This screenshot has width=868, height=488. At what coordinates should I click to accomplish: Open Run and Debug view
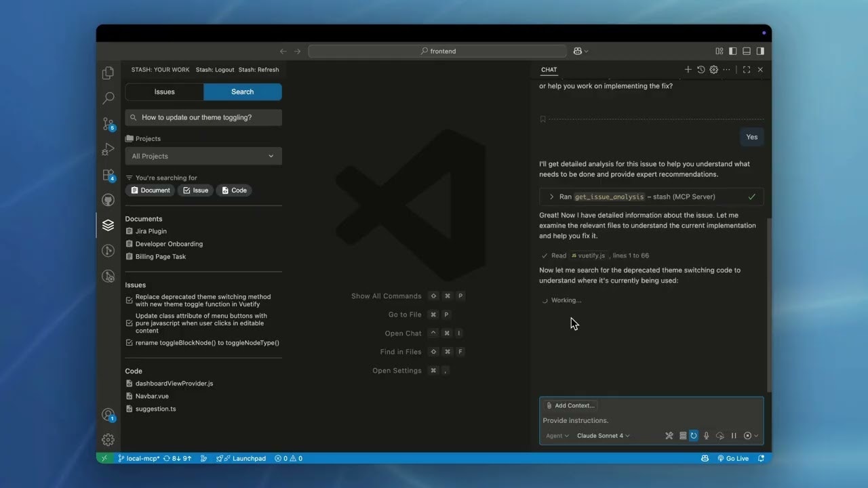(x=108, y=150)
